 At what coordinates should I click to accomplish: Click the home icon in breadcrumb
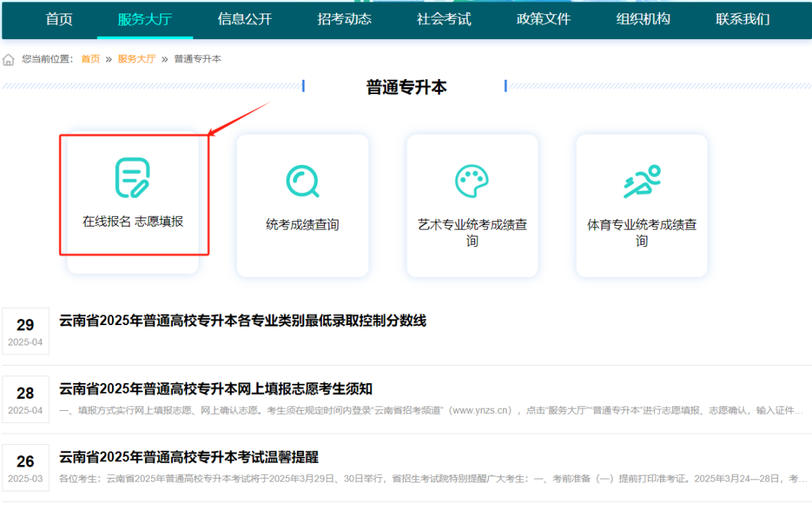[x=8, y=59]
